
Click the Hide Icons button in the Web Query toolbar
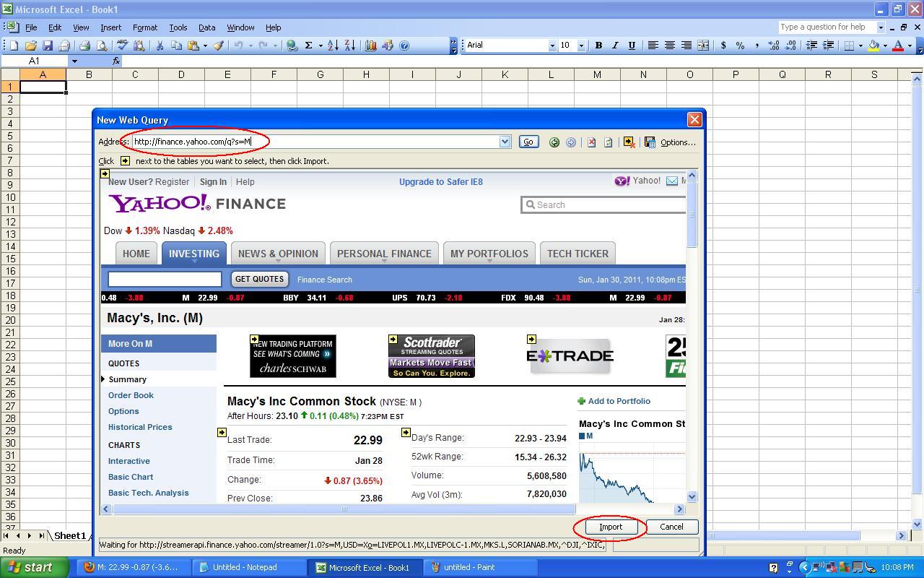click(x=629, y=142)
